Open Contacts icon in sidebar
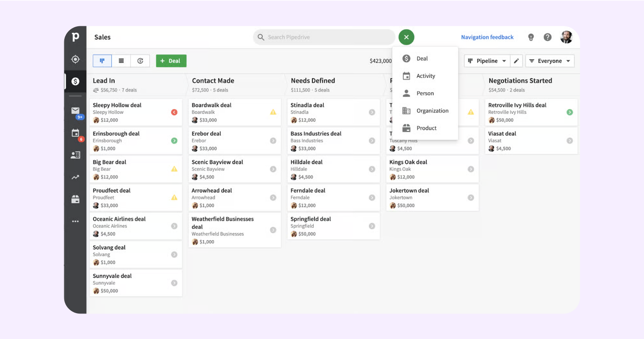Viewport: 644px width, 339px height. click(x=75, y=155)
